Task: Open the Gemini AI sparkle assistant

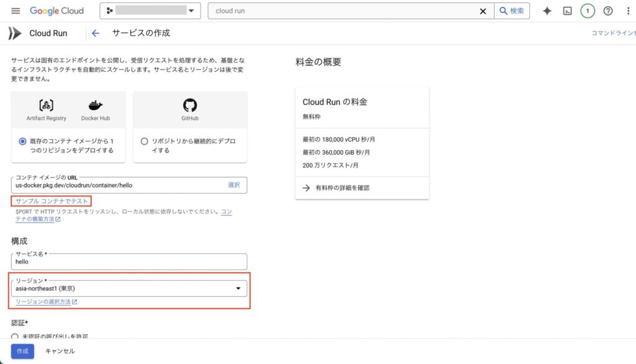Action: pos(547,11)
